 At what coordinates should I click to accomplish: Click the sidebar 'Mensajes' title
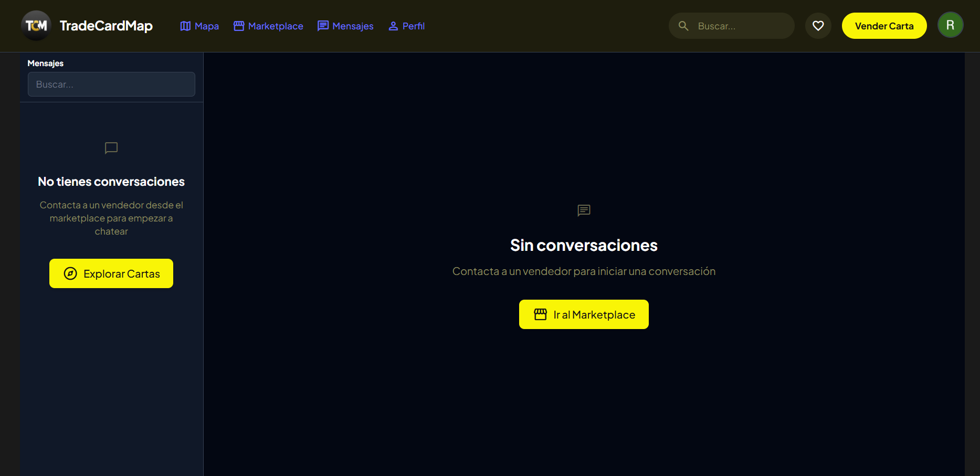[x=46, y=64]
